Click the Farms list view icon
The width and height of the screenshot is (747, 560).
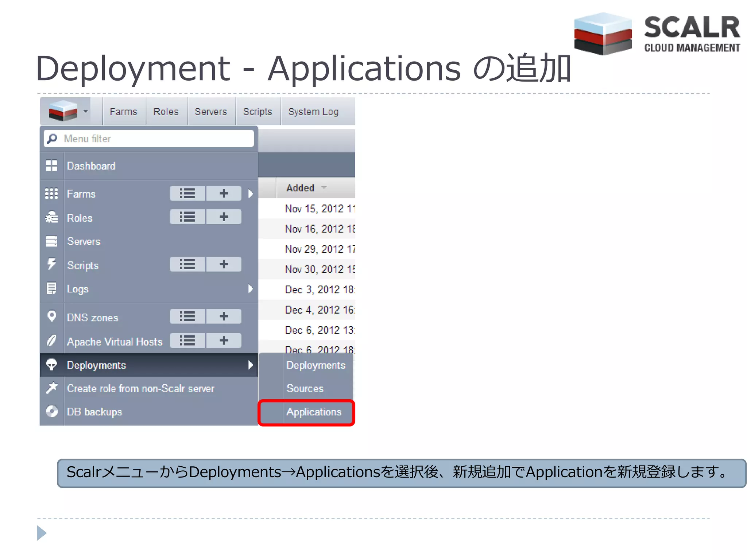tap(187, 193)
